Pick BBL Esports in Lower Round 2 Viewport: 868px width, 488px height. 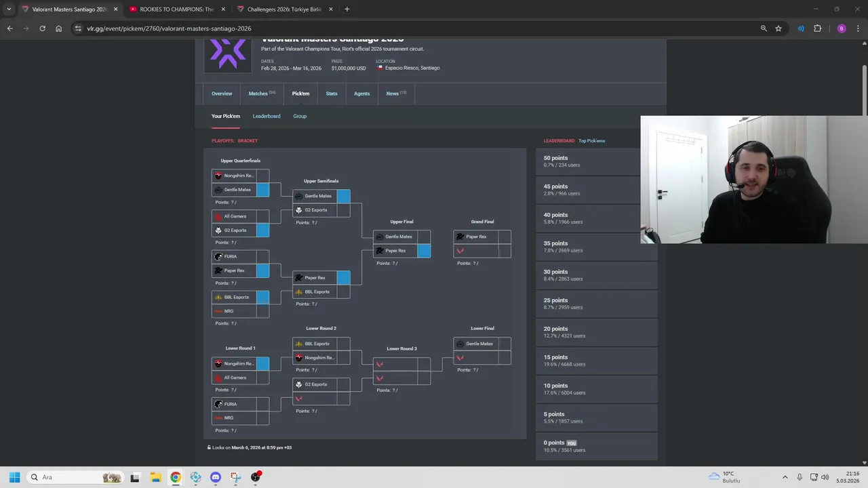321,344
